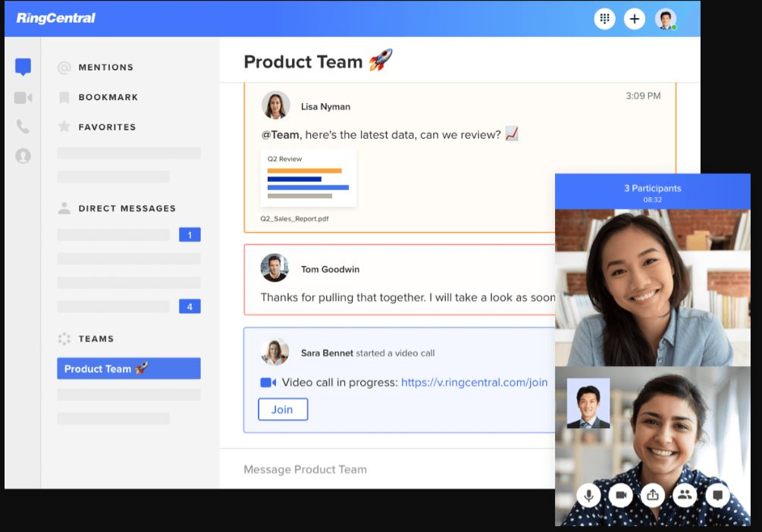Image resolution: width=762 pixels, height=532 pixels.
Task: Turn off the camera in the video call
Action: pos(621,495)
